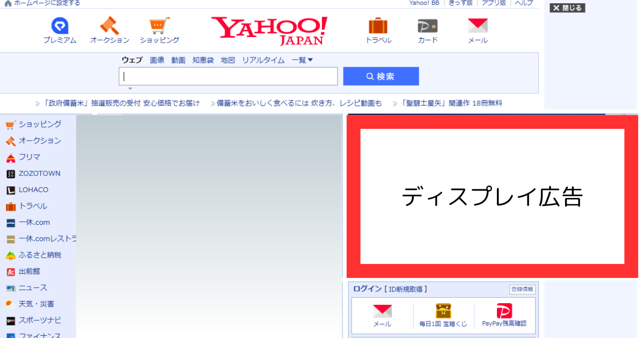The image size is (644, 338).
Task: Open スポーツナビ in the sidebar
Action: [x=33, y=321]
